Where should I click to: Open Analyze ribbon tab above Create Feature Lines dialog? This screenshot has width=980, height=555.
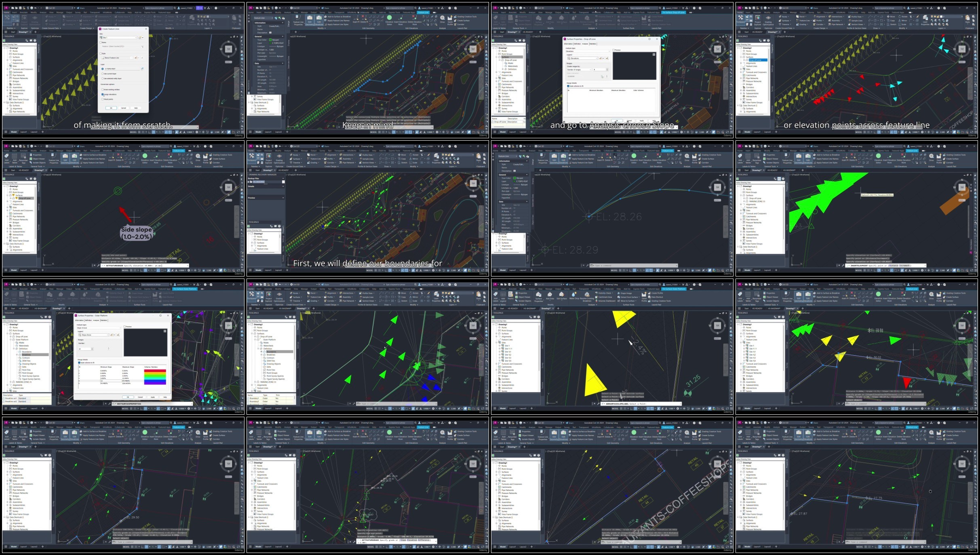click(43, 13)
